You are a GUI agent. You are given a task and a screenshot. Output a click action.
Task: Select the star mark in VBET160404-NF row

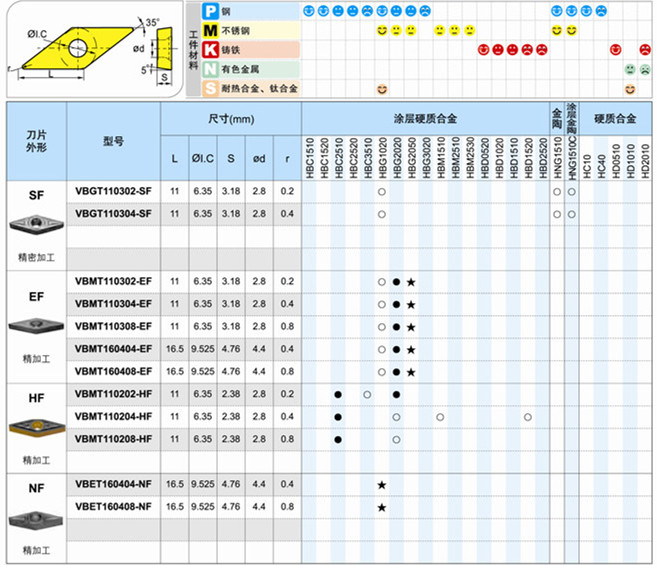click(382, 485)
